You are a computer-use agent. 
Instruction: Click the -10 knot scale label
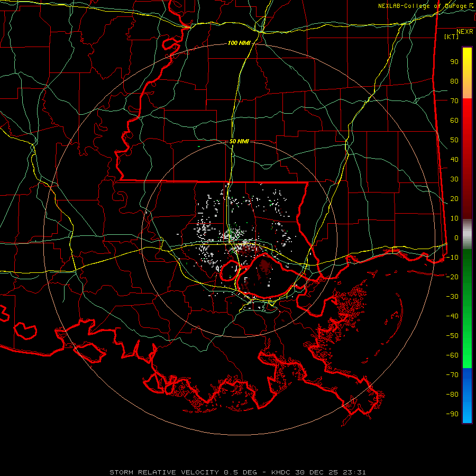[x=452, y=258]
